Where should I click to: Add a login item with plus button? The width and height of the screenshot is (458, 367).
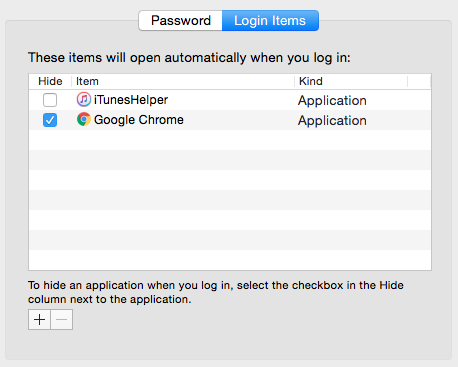pos(39,320)
